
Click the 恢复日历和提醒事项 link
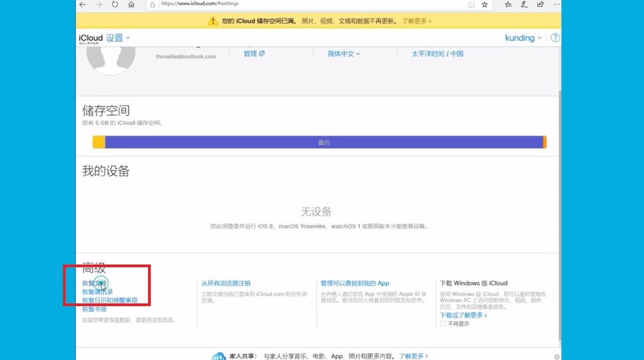(x=110, y=300)
